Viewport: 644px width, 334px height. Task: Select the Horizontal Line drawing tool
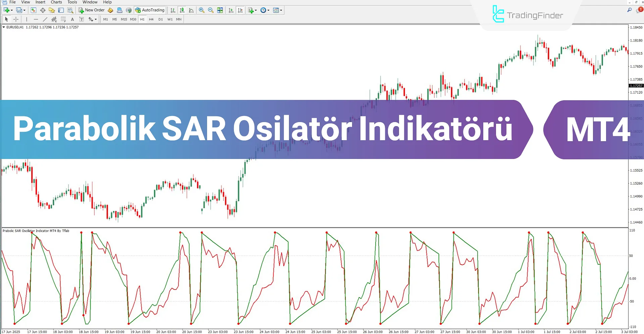click(36, 19)
